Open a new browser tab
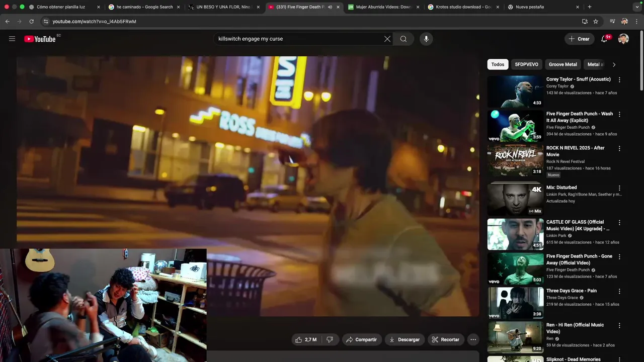The height and width of the screenshot is (362, 644). click(590, 7)
